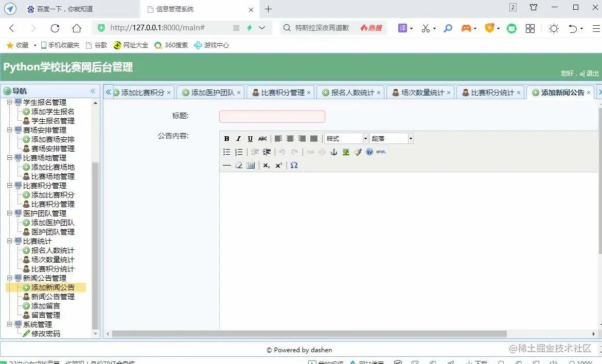Open 添加学生报名 in the tree
602x364 pixels.
pyautogui.click(x=52, y=112)
